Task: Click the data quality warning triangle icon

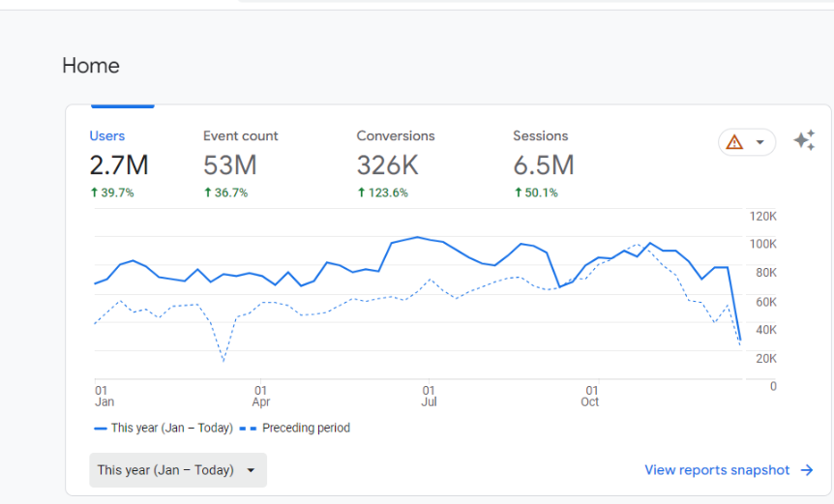Action: [x=734, y=142]
